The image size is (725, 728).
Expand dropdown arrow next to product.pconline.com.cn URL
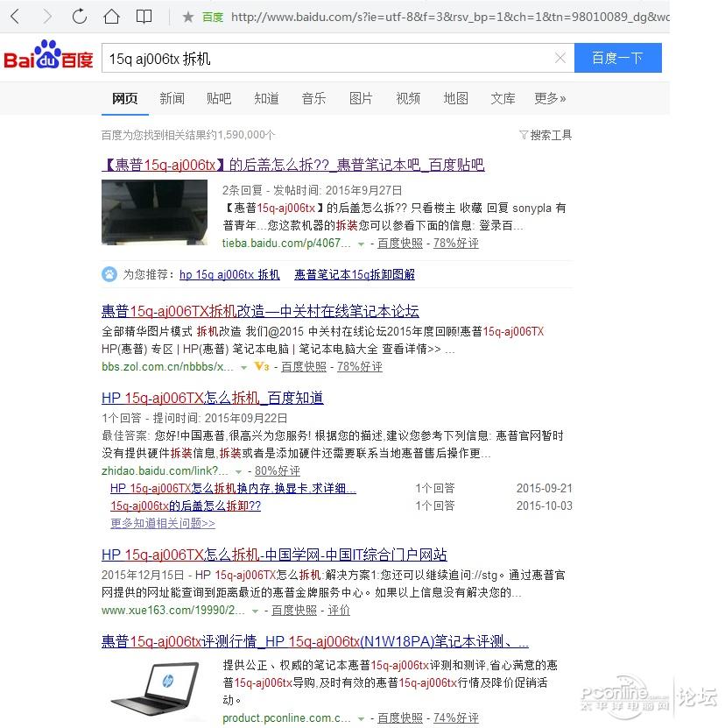pos(361,719)
